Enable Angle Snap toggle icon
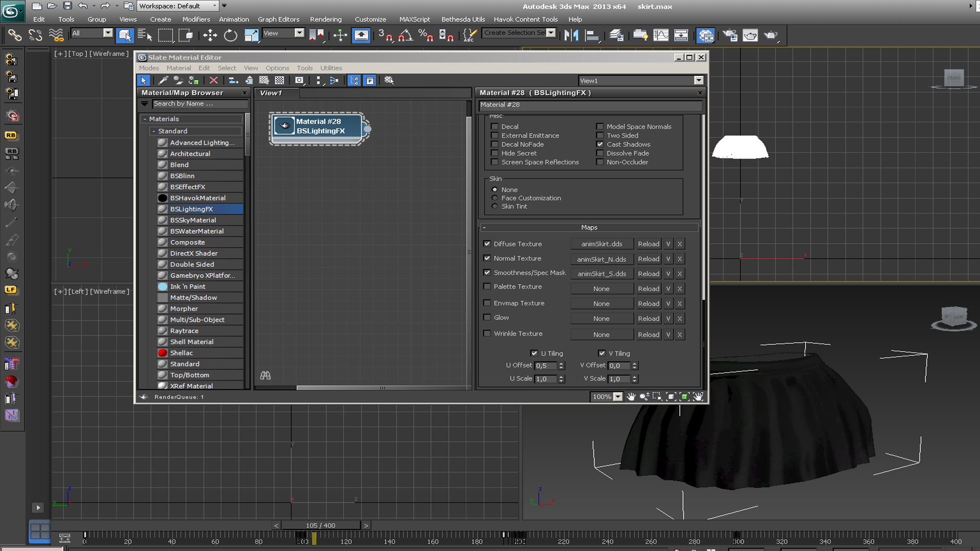This screenshot has width=980, height=551. (x=406, y=36)
